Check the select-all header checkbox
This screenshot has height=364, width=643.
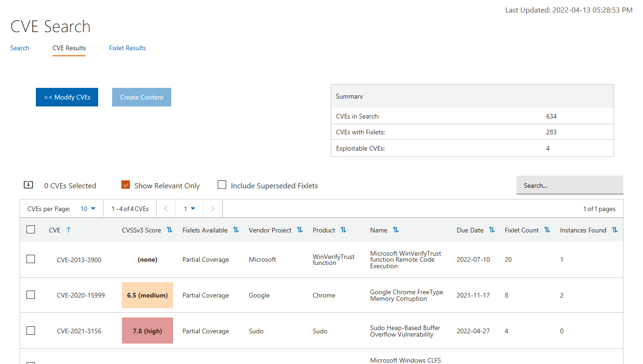pos(31,229)
